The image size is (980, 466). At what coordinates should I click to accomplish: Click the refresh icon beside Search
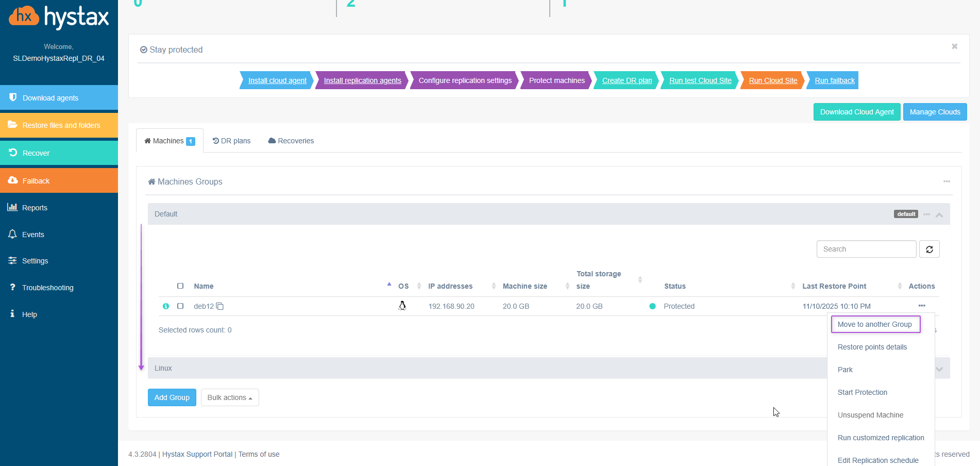pos(929,249)
